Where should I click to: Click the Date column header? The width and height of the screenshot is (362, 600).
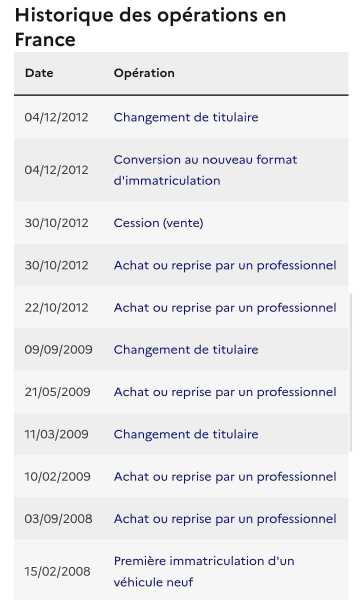39,73
